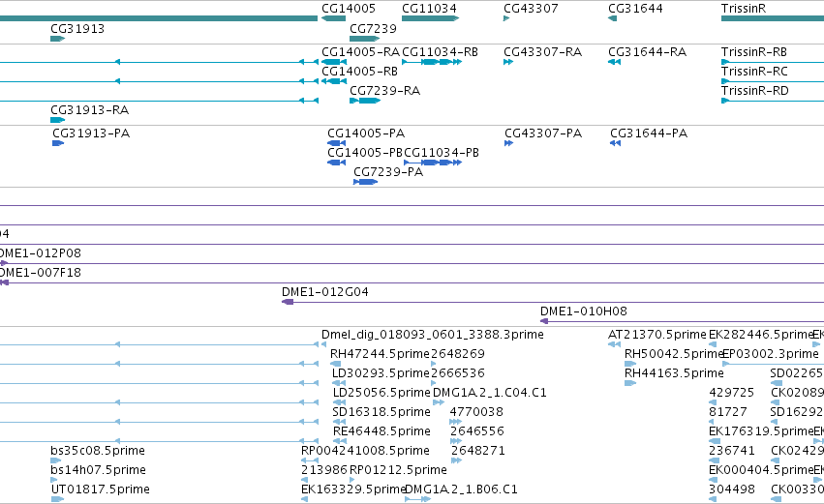Click Dmel_dig_018093_0601_3388.3prime feature

tap(433, 335)
